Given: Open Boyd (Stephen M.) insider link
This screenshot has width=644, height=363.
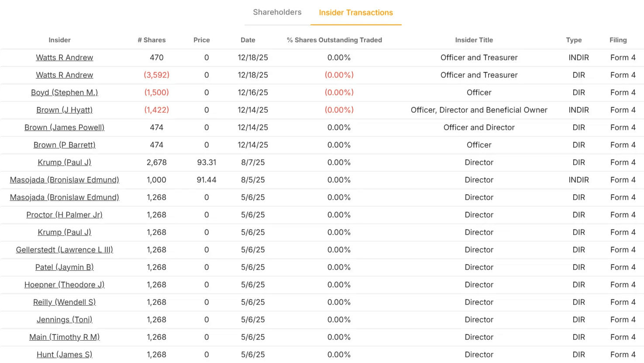Looking at the screenshot, I should [64, 93].
